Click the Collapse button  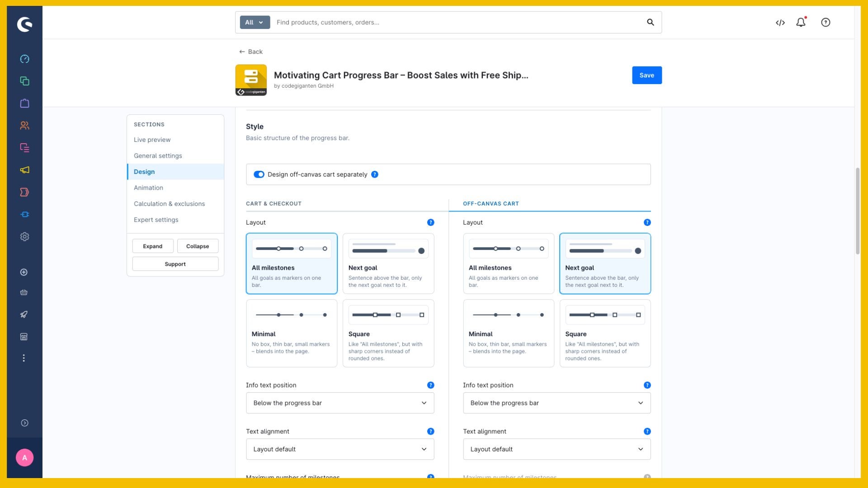[198, 246]
